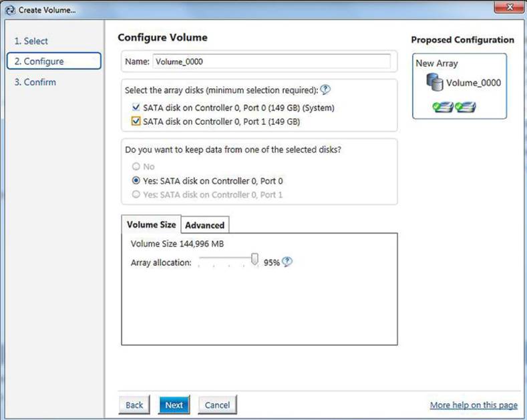The width and height of the screenshot is (527, 420).
Task: Click the volume Name text field
Action: [x=272, y=61]
